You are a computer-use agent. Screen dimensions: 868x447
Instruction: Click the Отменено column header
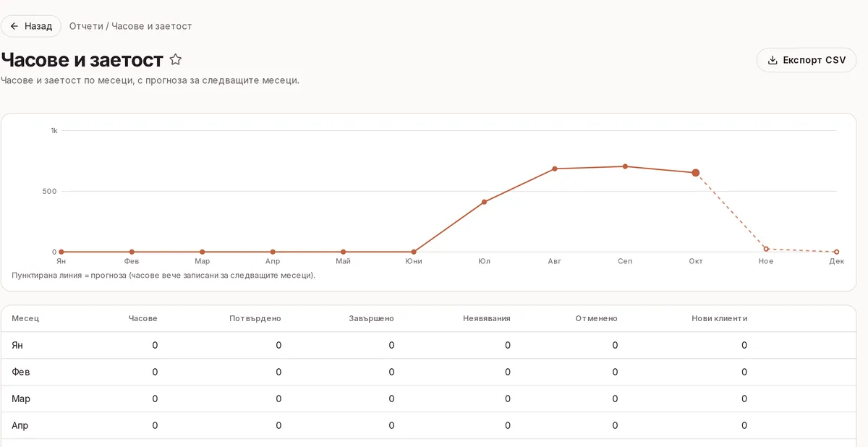(x=597, y=318)
